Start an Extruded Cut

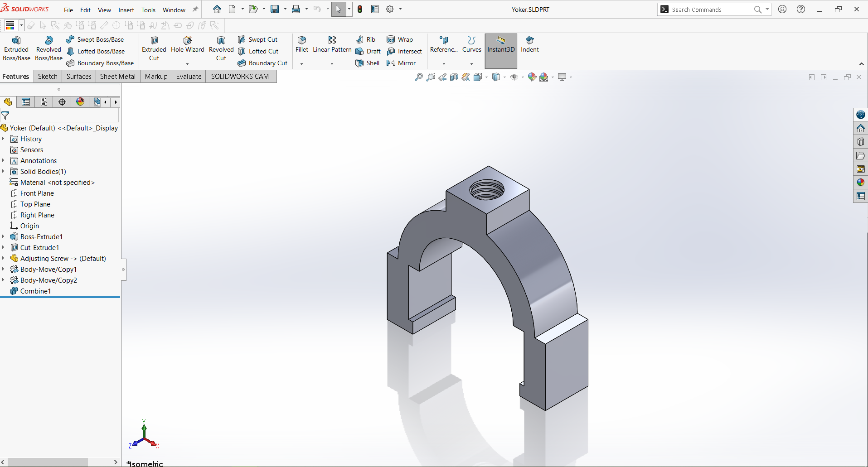(x=154, y=49)
